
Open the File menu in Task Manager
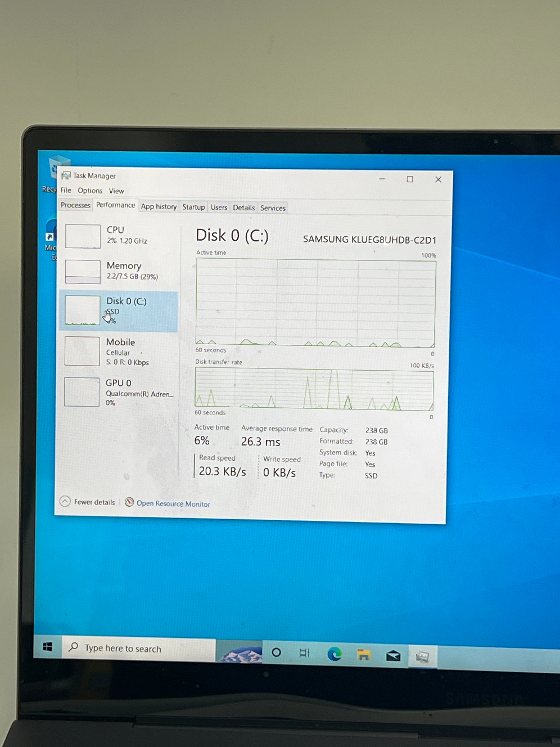coord(66,190)
